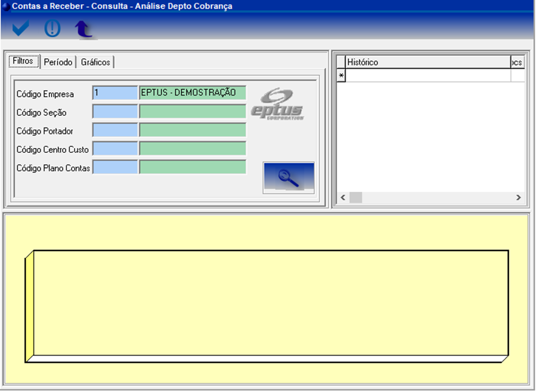538x392 pixels.
Task: Click the blue checkmark confirm icon
Action: [21, 29]
